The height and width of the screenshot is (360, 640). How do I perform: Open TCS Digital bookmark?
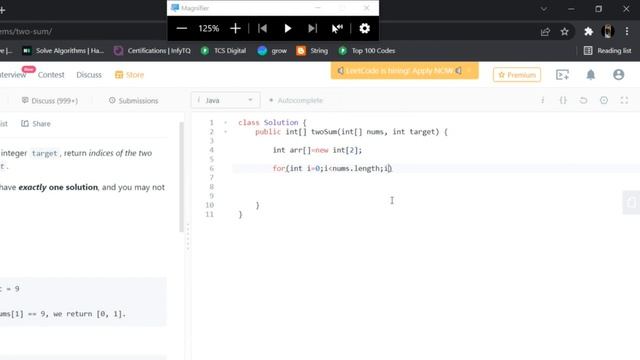click(x=224, y=51)
